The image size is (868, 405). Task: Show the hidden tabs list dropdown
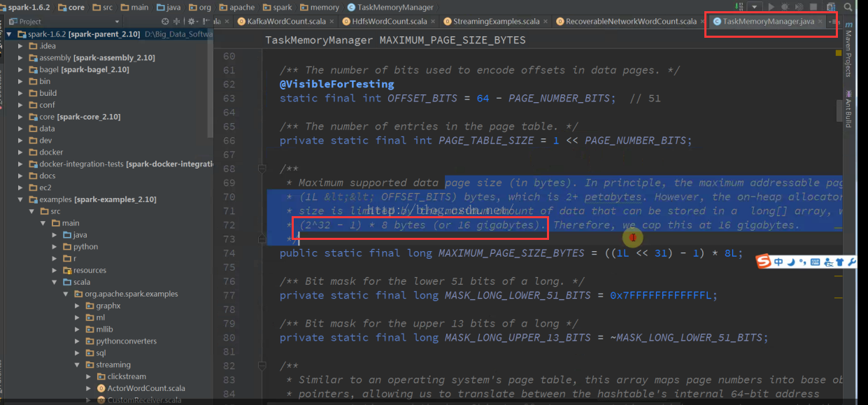pos(832,22)
